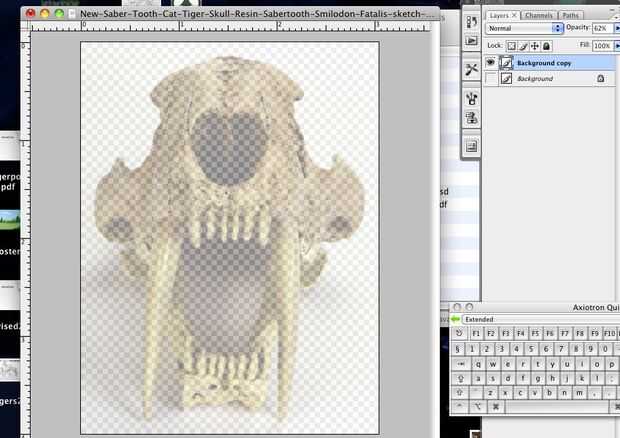Click the F5 key on virtual keyboard
Image resolution: width=620 pixels, height=438 pixels.
click(535, 334)
